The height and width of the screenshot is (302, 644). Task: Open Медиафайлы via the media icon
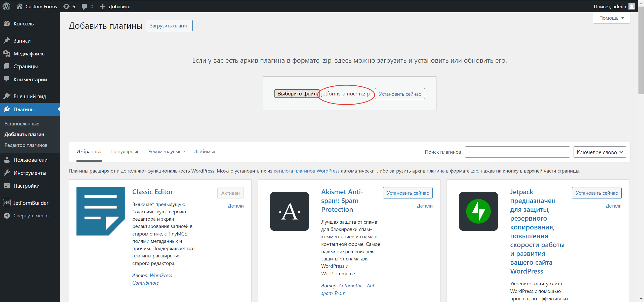point(7,53)
